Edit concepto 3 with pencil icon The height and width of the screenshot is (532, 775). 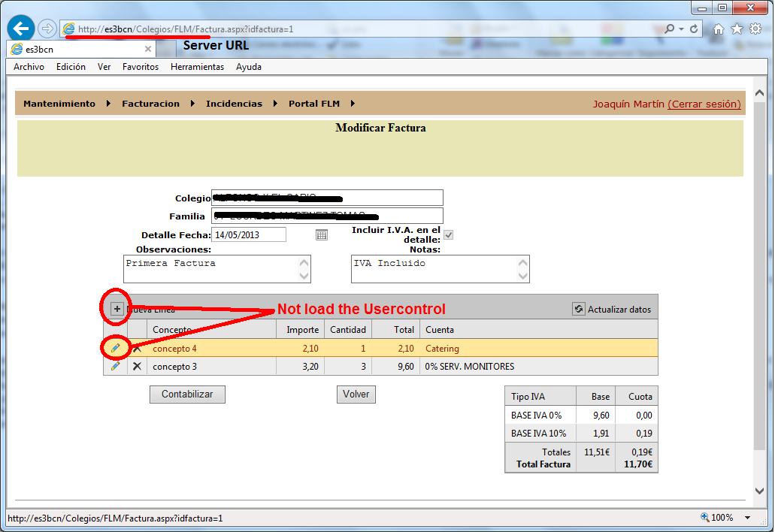(x=115, y=366)
